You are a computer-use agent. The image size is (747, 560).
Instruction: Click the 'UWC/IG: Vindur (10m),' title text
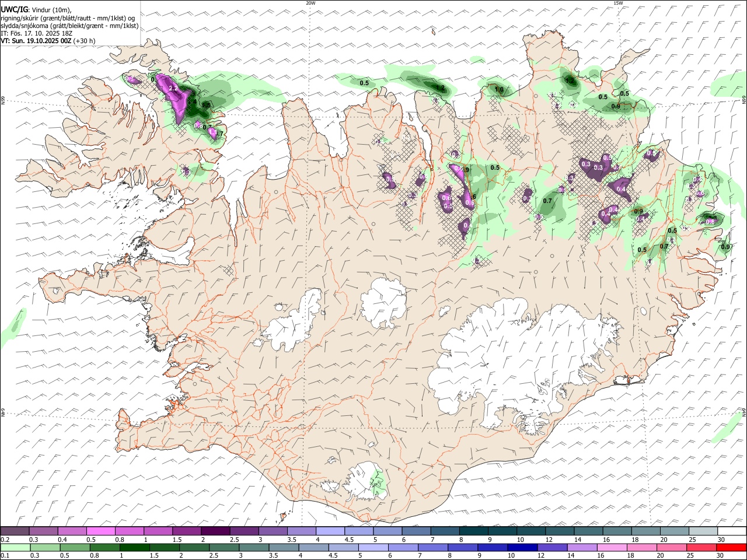tap(36, 10)
